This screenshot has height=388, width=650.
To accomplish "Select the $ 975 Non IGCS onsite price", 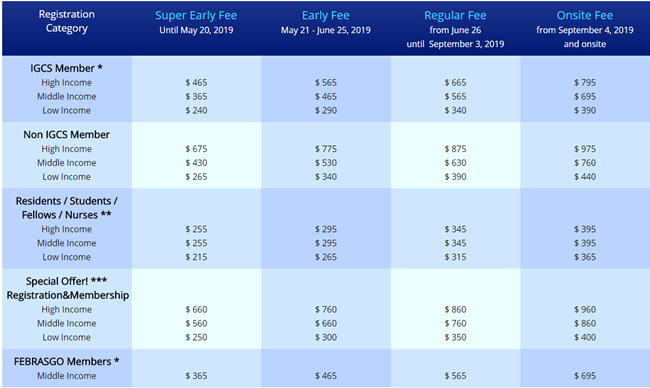I will (585, 149).
